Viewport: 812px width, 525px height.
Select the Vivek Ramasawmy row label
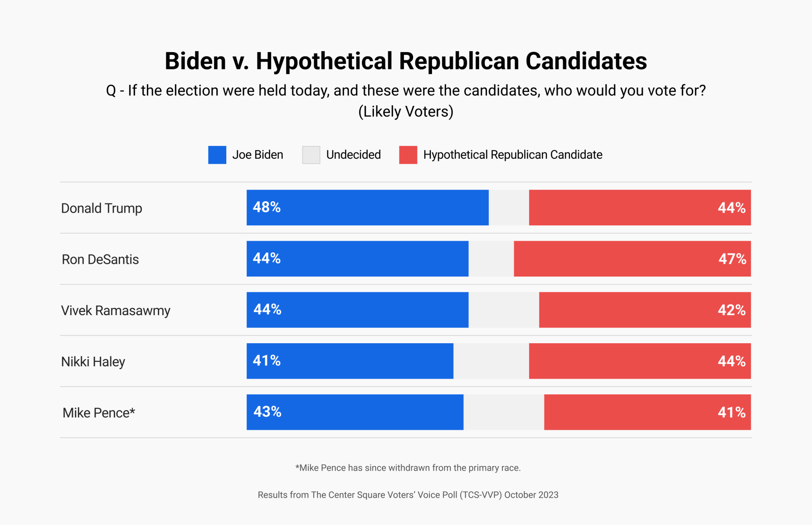coord(116,311)
